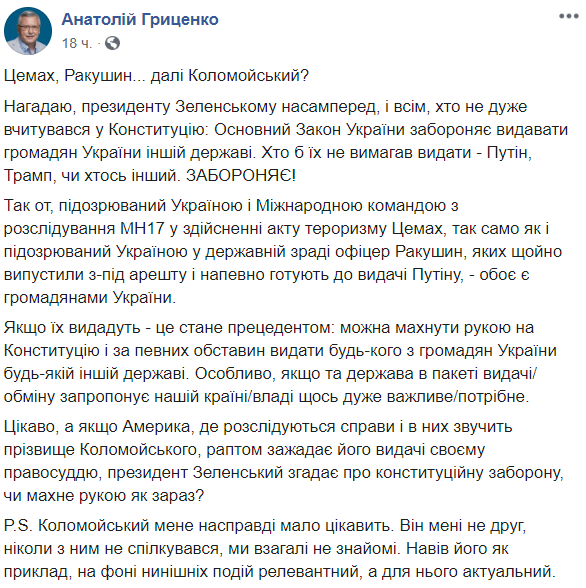586x588 pixels.
Task: Click the paragraph beginning 'Якщо їх видадуть'
Action: tap(280, 362)
